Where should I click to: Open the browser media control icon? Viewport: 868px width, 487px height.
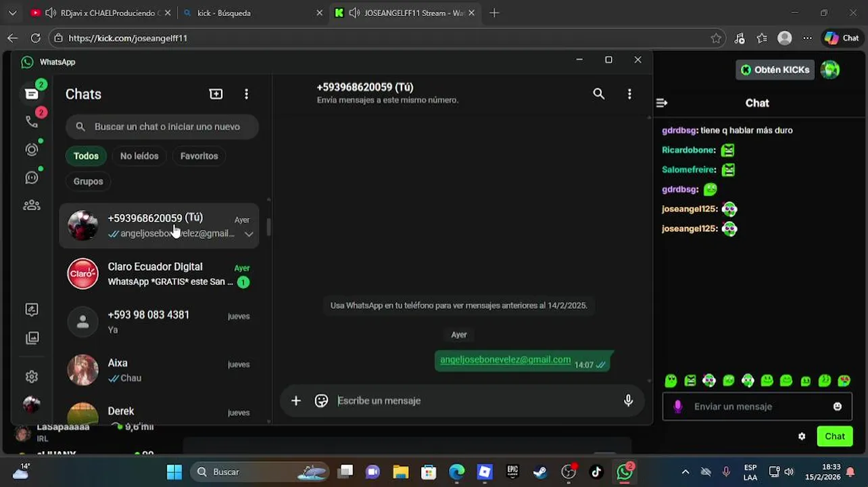[x=740, y=38]
